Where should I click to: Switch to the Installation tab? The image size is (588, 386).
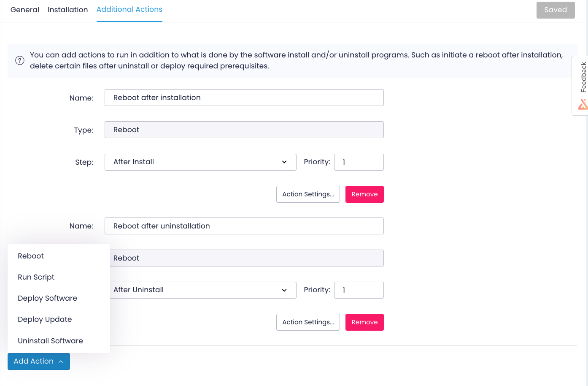point(67,9)
